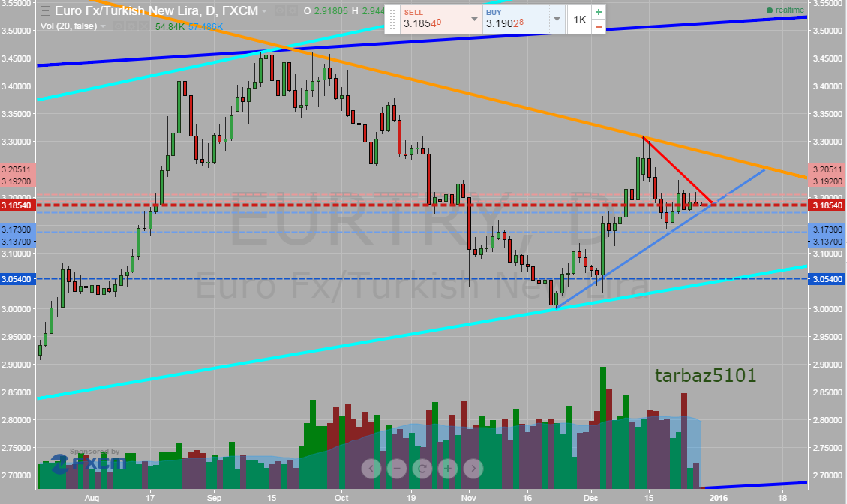Click the BUY 3.1902 button

pos(515,19)
